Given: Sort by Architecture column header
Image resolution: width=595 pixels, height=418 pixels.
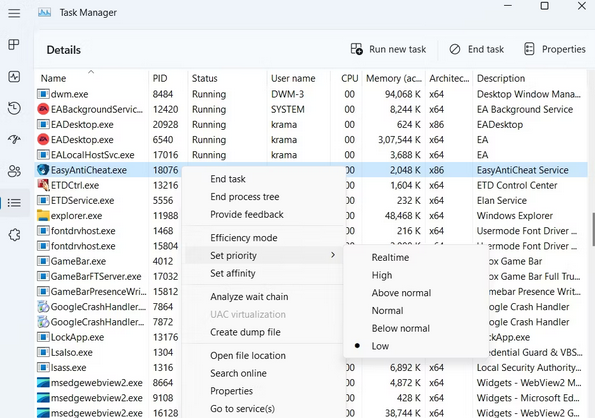Looking at the screenshot, I should 449,78.
